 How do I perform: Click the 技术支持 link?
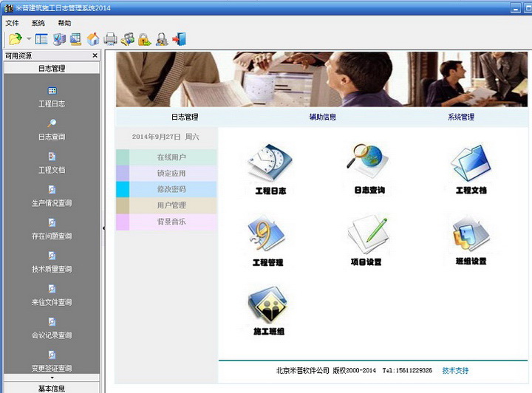click(x=455, y=371)
